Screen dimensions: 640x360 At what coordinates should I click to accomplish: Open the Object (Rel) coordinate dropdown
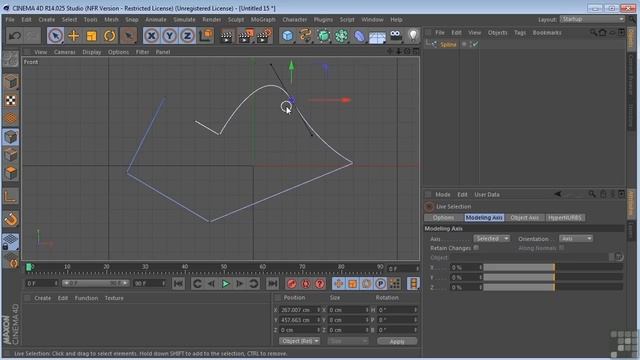pyautogui.click(x=300, y=341)
